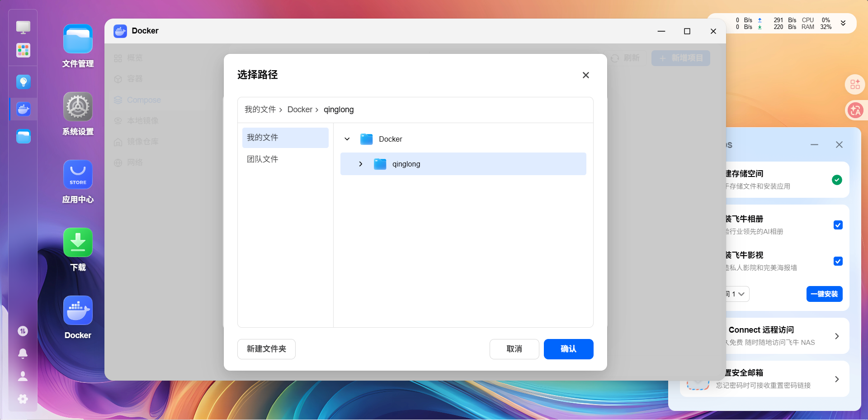Screen dimensions: 868x420
Task: Open the user account icon in dock
Action: click(23, 376)
